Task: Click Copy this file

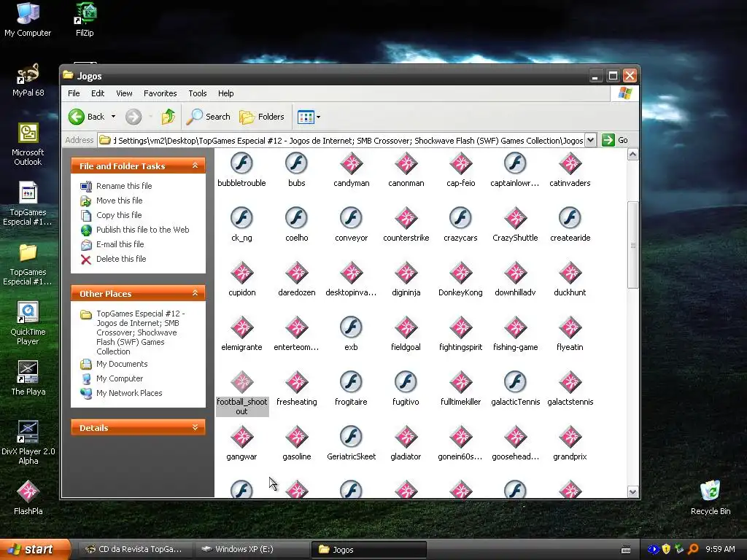Action: click(x=119, y=215)
